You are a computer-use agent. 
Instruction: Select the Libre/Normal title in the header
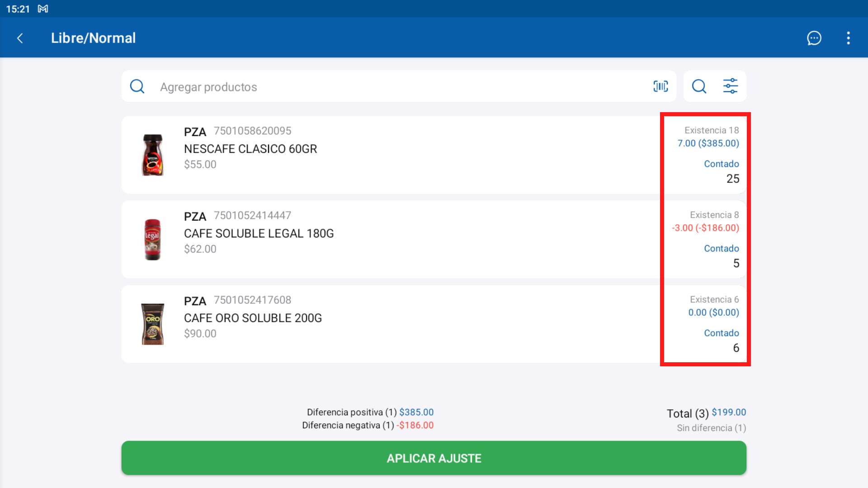coord(93,38)
